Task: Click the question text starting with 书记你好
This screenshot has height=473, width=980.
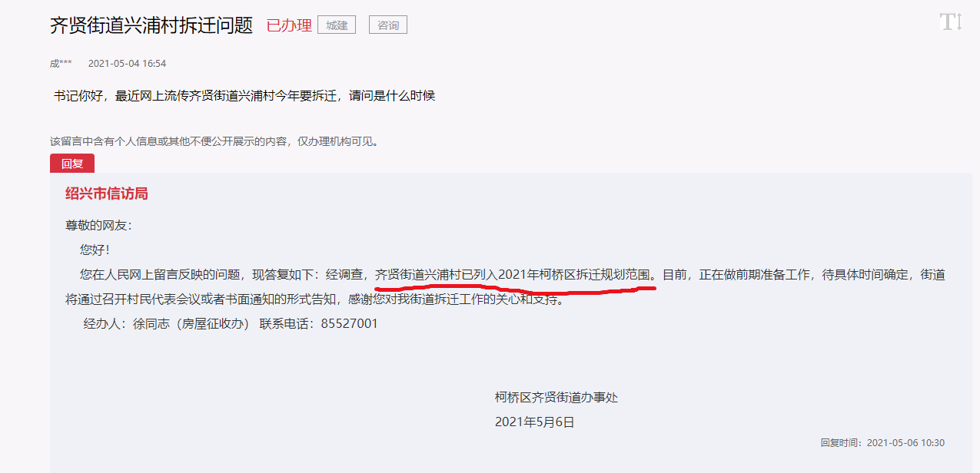Action: (244, 97)
